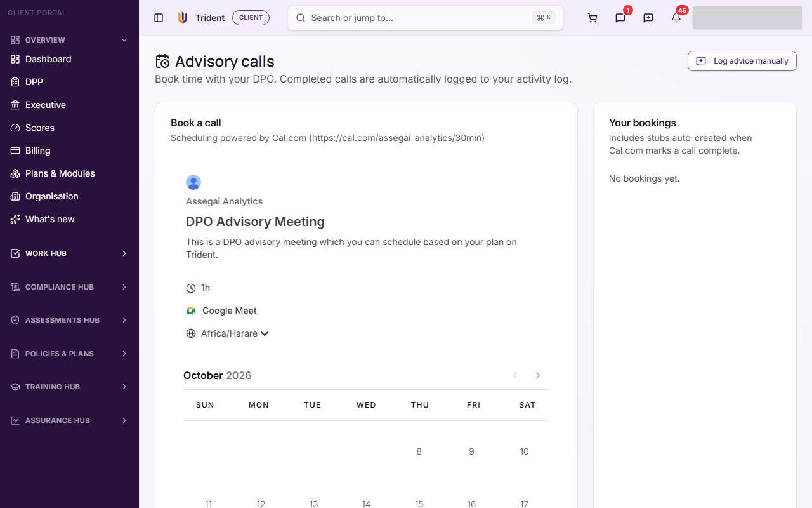Collapse the Overview section
812x508 pixels.
pyautogui.click(x=69, y=40)
